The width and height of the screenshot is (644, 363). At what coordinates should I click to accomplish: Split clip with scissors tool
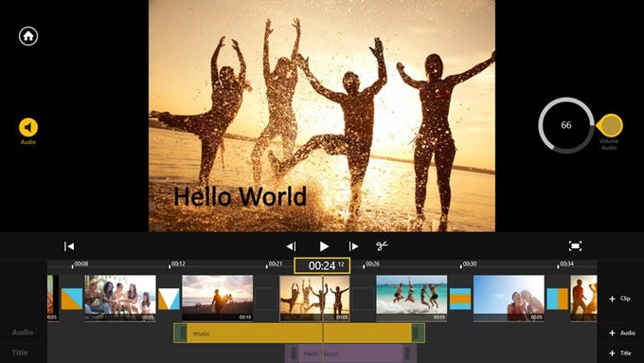pyautogui.click(x=382, y=245)
